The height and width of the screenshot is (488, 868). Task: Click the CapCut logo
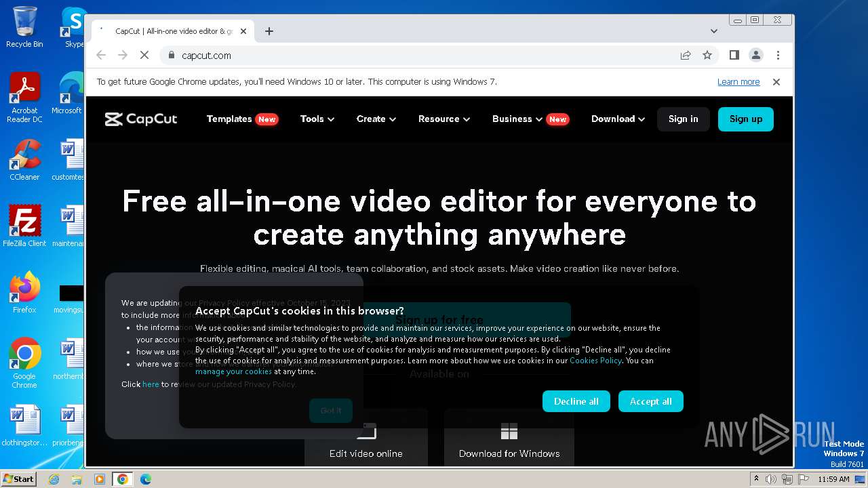coord(141,119)
